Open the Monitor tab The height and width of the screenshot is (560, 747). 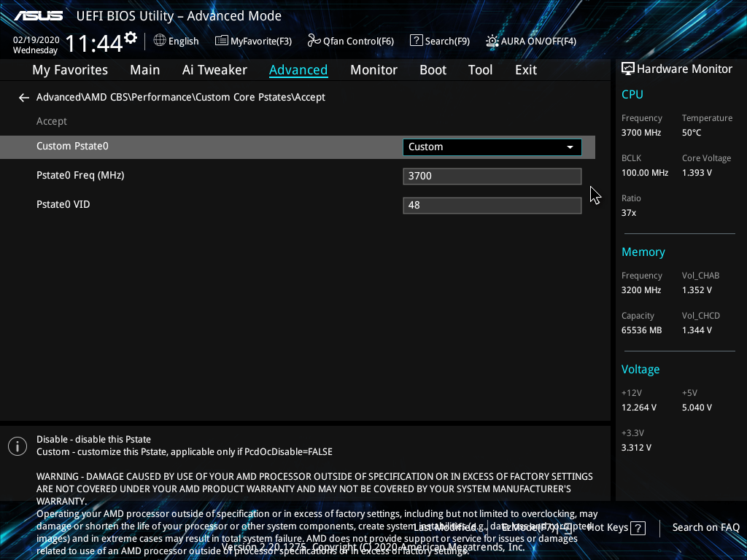373,70
